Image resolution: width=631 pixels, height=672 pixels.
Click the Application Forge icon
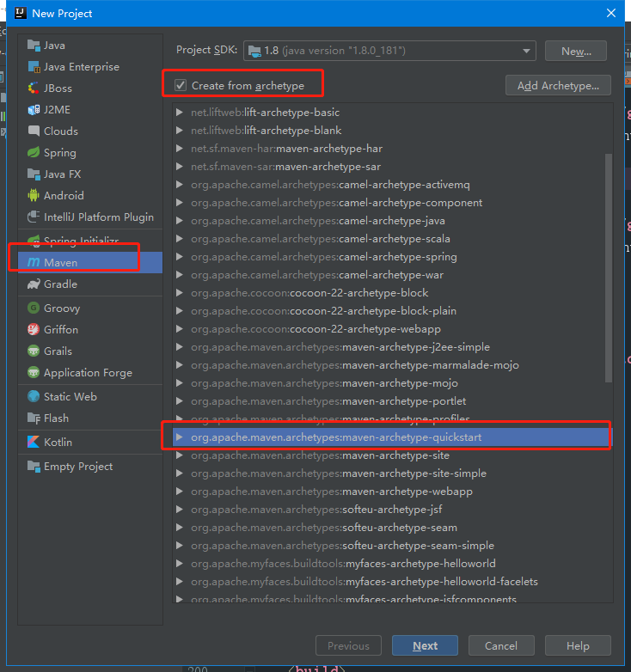[x=34, y=372]
